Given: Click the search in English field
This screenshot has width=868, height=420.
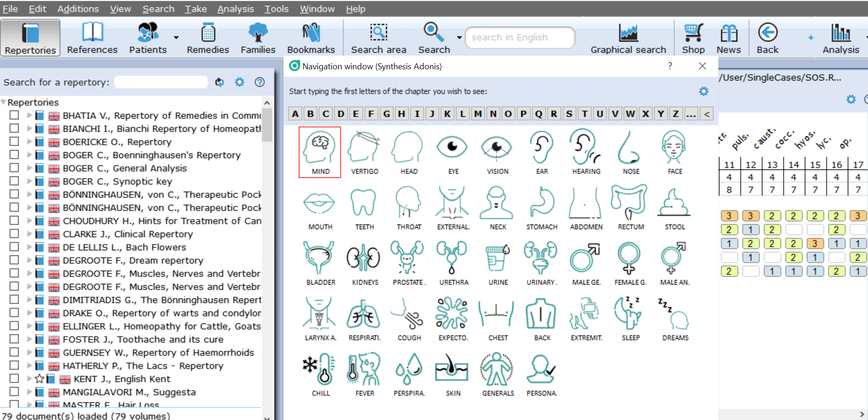Looking at the screenshot, I should [x=519, y=37].
